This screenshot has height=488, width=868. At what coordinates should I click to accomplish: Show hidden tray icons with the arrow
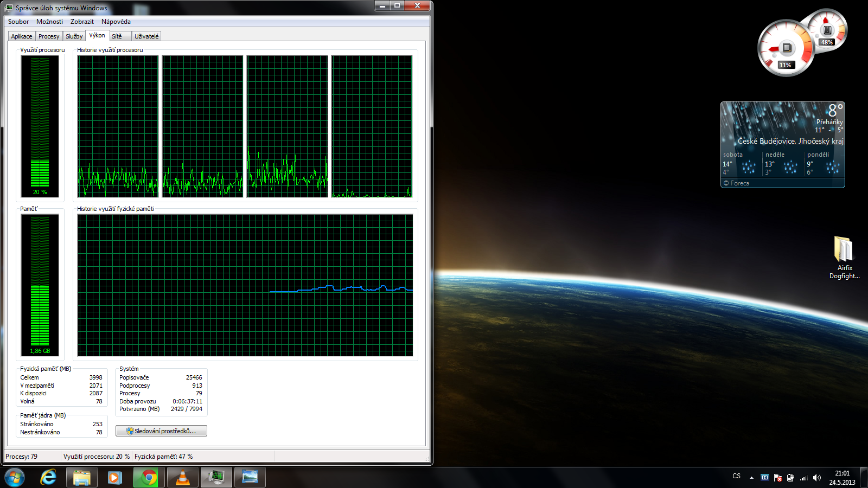click(751, 478)
